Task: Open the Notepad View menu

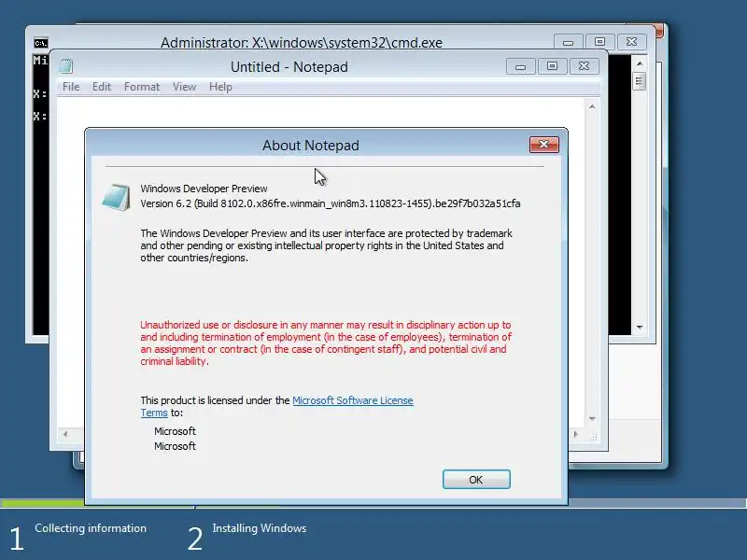Action: tap(184, 87)
